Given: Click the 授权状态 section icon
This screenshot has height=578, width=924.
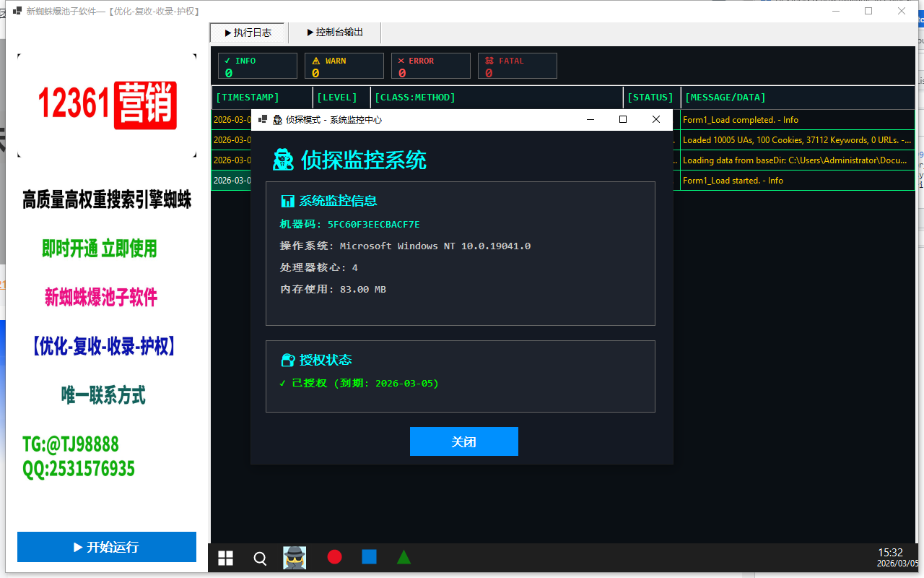Looking at the screenshot, I should coord(287,360).
